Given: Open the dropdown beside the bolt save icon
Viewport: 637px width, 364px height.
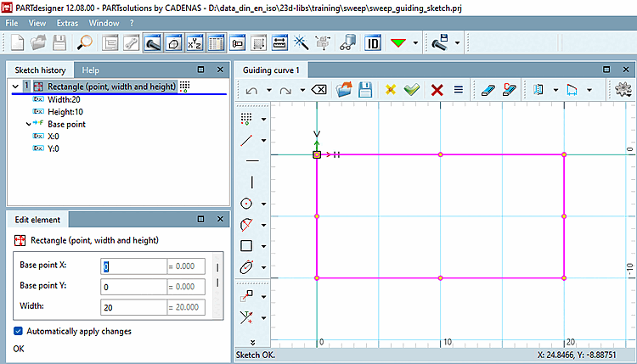Looking at the screenshot, I should (457, 42).
